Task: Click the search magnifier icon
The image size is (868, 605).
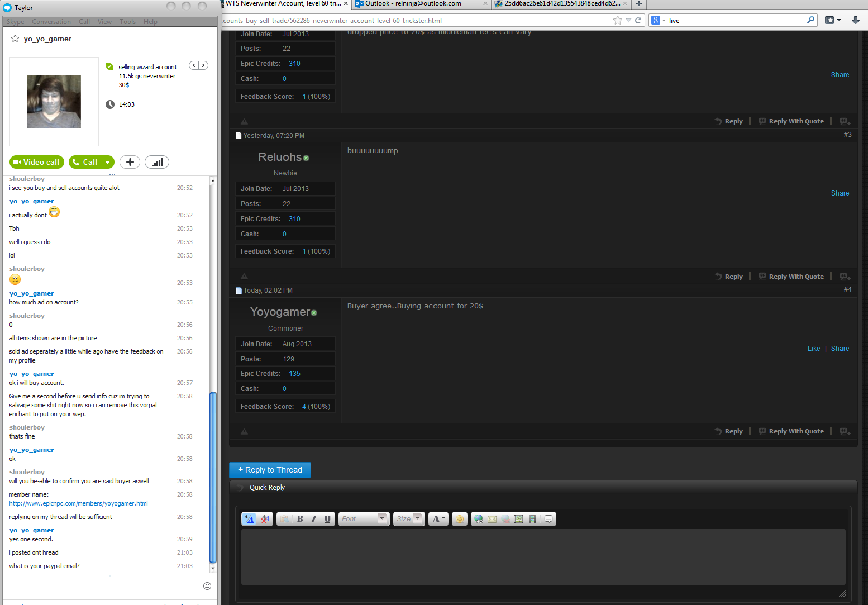Action: 811,20
